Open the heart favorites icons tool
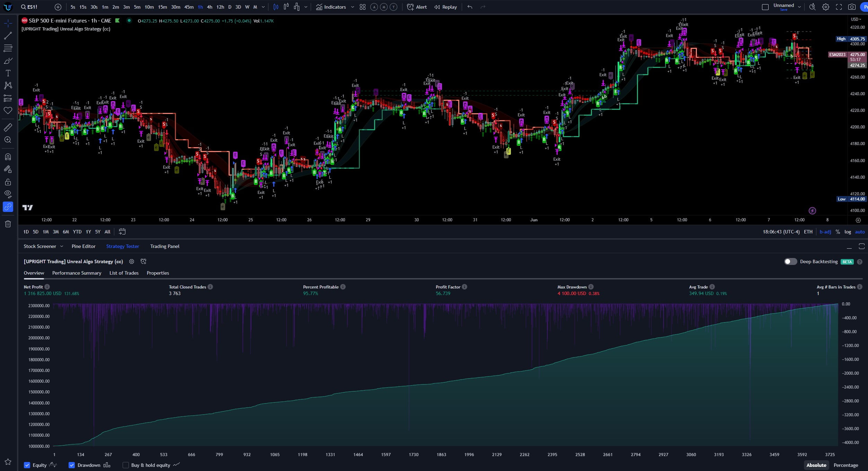Image resolution: width=868 pixels, height=471 pixels. click(8, 110)
